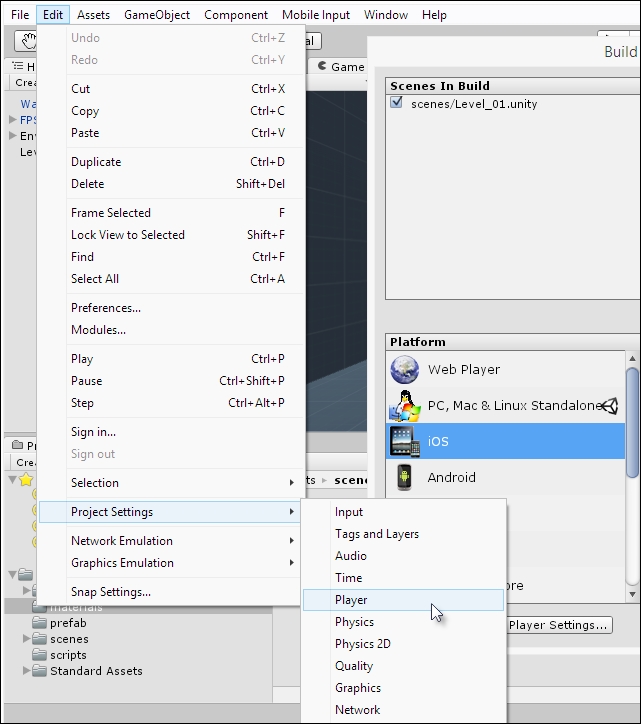
Task: Select Duplicate from Edit menu
Action: (x=171, y=162)
